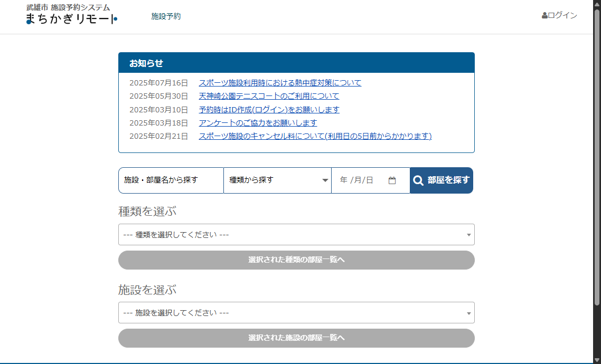Click the magnifier icon in 部屋を探す button

[418, 180]
